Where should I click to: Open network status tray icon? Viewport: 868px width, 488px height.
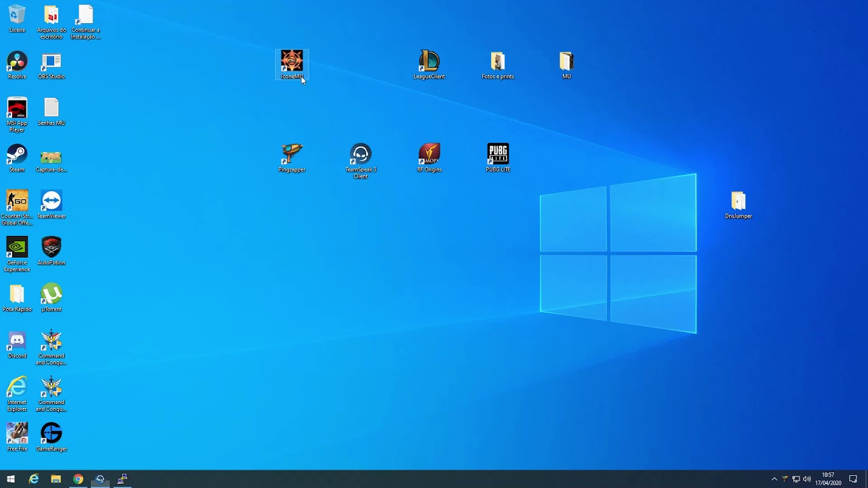click(x=796, y=479)
